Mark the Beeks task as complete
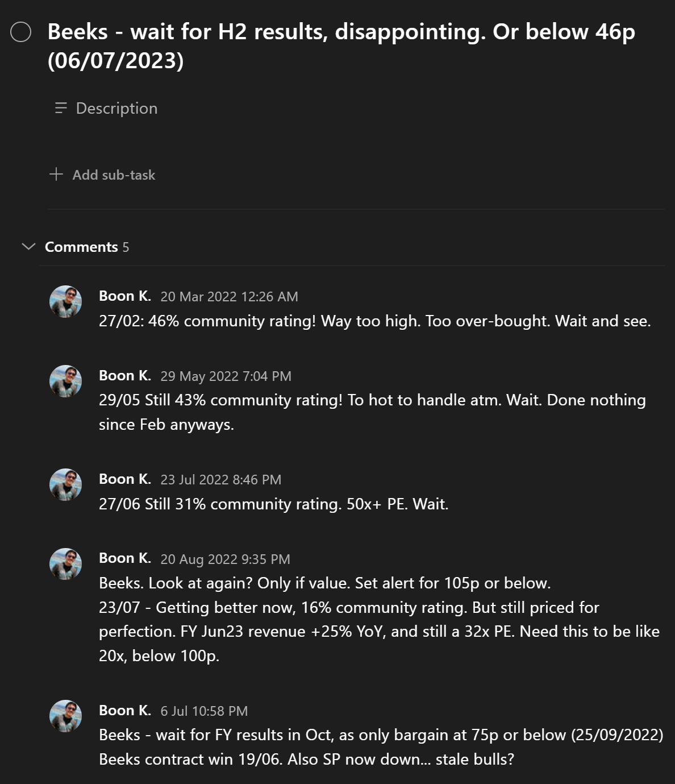The width and height of the screenshot is (675, 784). [x=21, y=32]
